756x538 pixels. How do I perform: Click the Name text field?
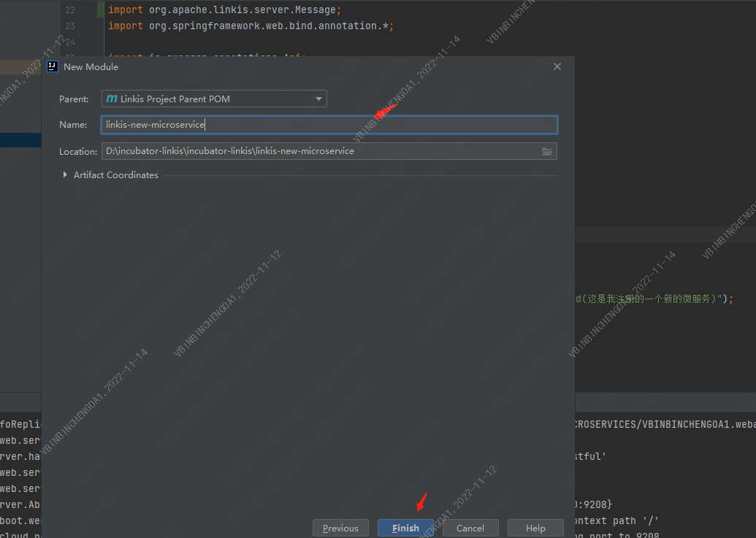(329, 125)
